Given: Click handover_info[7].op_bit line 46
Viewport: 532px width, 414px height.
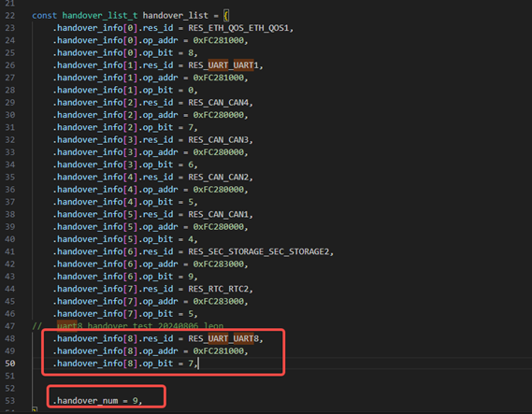Looking at the screenshot, I should 125,314.
